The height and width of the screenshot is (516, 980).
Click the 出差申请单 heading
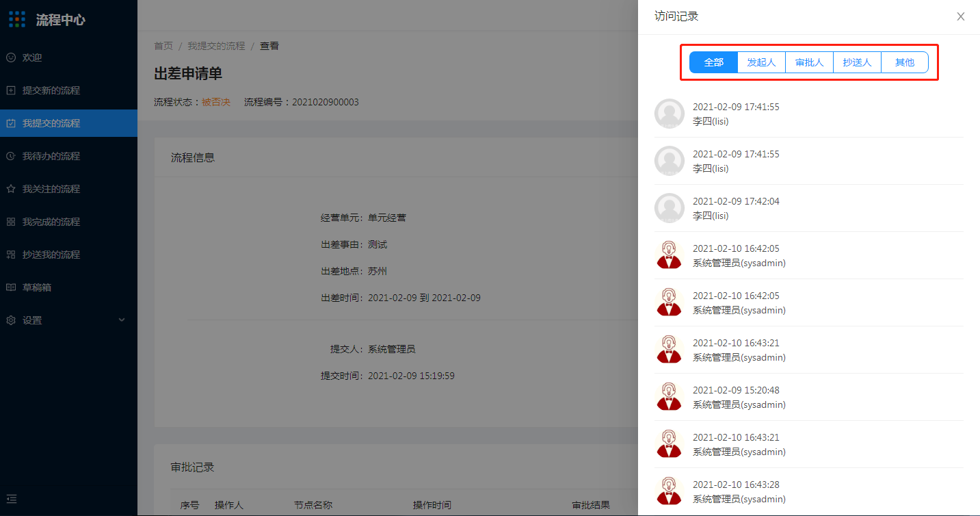tap(188, 74)
